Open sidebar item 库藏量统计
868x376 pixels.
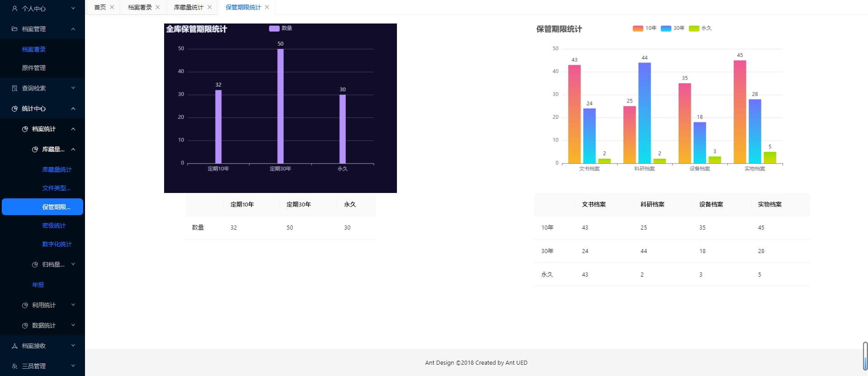point(57,169)
